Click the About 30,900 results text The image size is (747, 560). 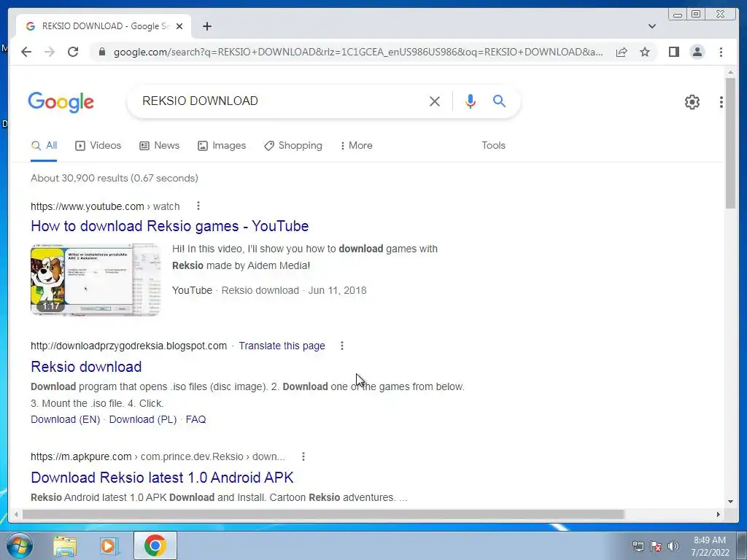tap(115, 178)
